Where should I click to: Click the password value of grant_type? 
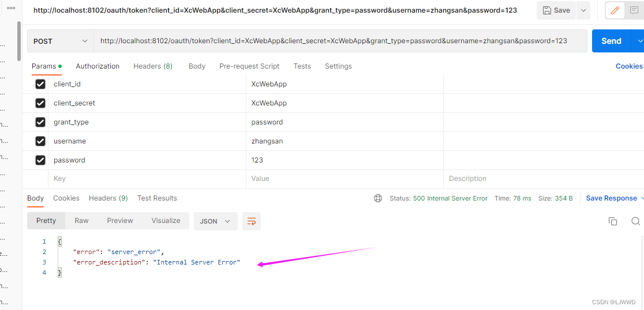click(x=345, y=122)
